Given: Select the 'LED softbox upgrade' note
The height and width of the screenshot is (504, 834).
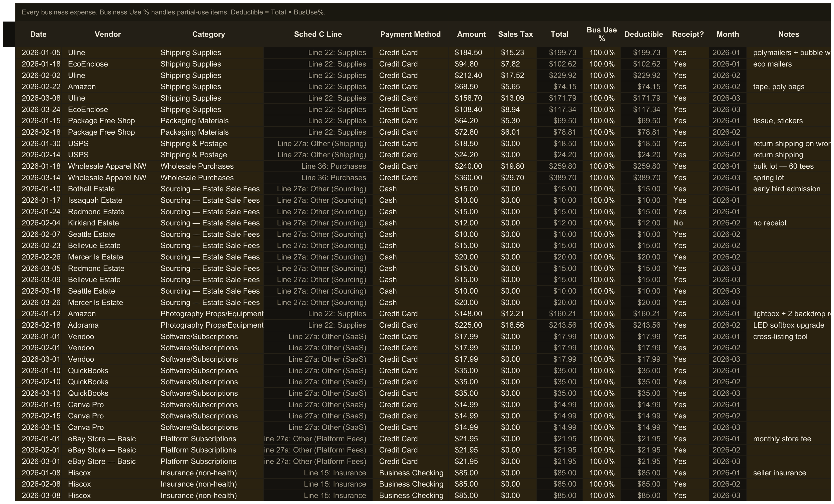Looking at the screenshot, I should point(789,325).
